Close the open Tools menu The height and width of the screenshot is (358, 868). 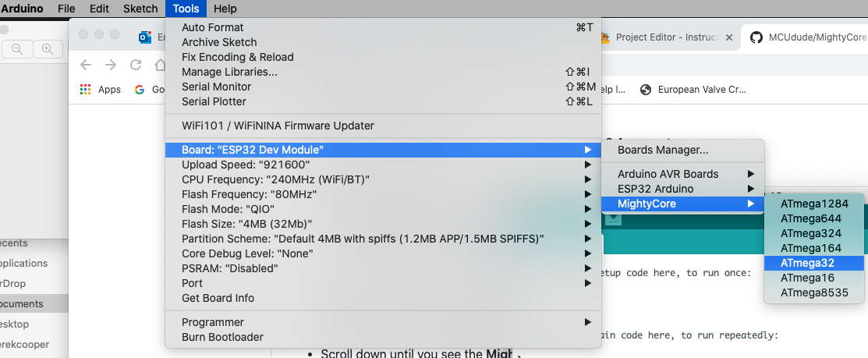click(186, 9)
